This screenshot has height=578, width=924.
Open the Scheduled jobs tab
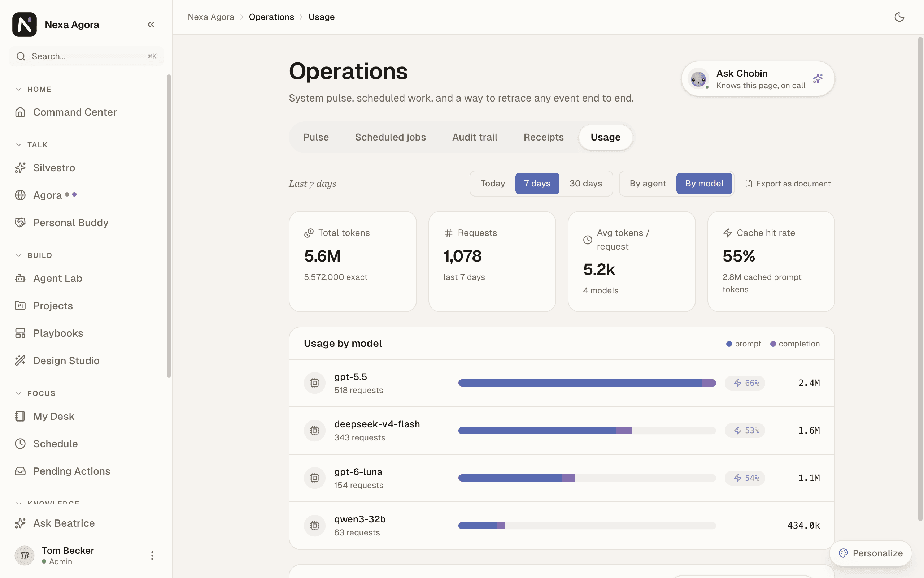390,137
